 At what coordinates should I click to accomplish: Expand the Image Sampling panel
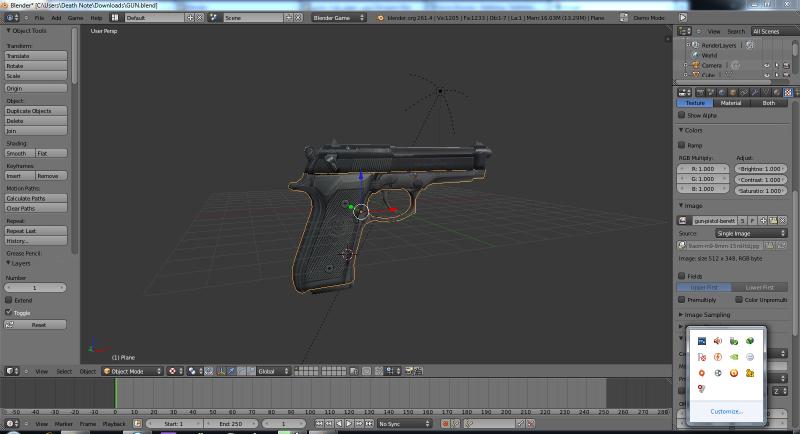click(707, 315)
